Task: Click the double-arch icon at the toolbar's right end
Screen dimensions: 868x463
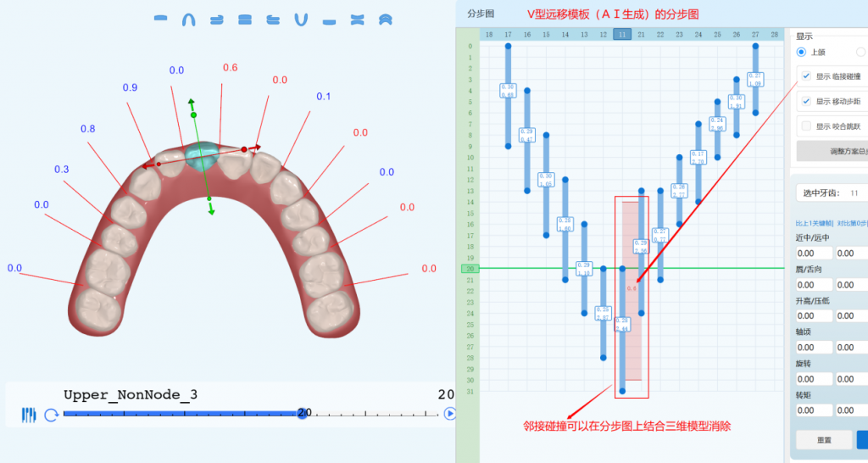Action: 385,20
